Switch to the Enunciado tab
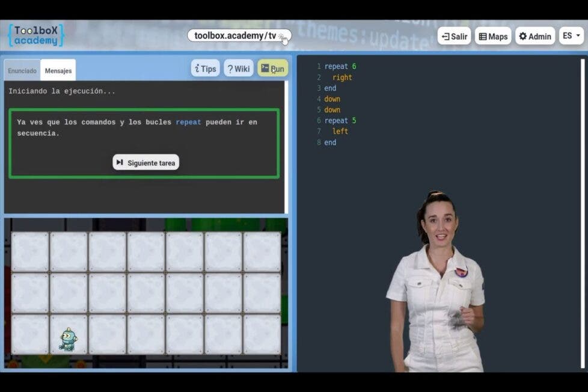588x392 pixels. 22,70
